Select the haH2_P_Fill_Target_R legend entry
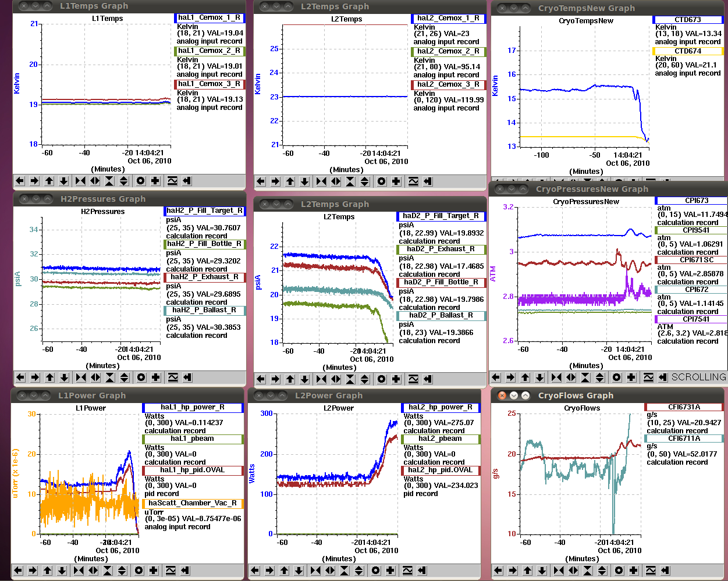This screenshot has height=581, width=728. (x=205, y=211)
